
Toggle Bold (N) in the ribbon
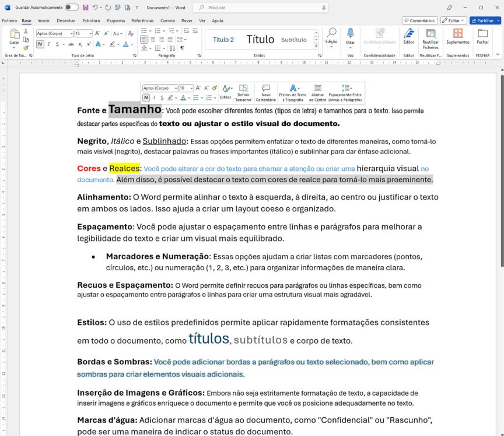tap(40, 44)
